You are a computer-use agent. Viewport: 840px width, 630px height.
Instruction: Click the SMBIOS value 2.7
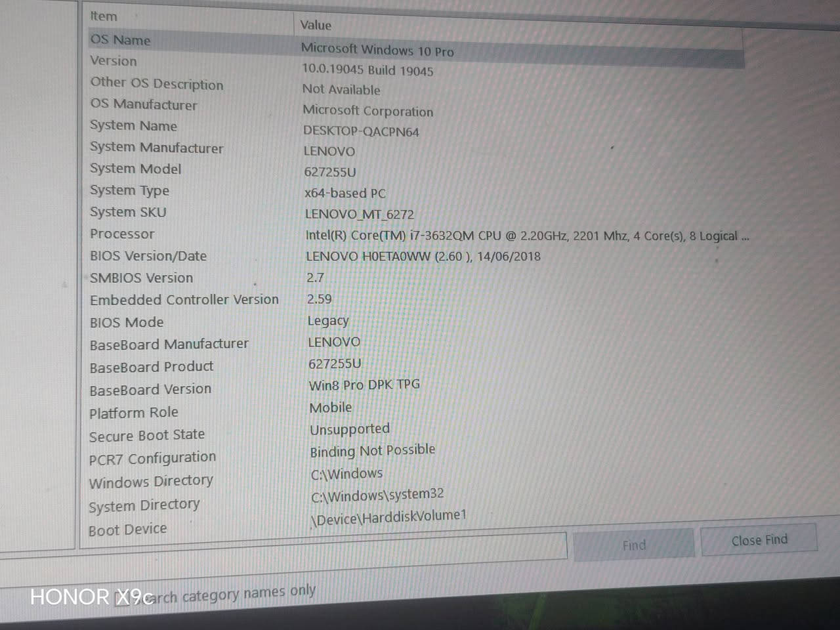316,278
